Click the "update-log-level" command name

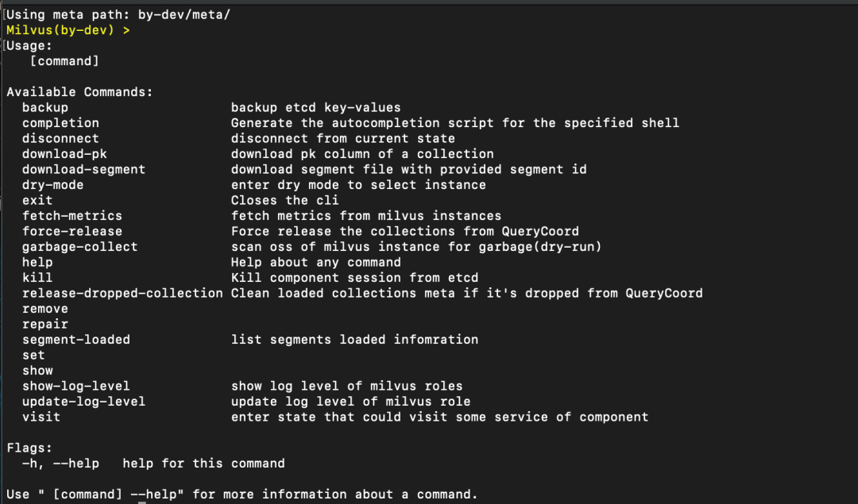pyautogui.click(x=83, y=402)
